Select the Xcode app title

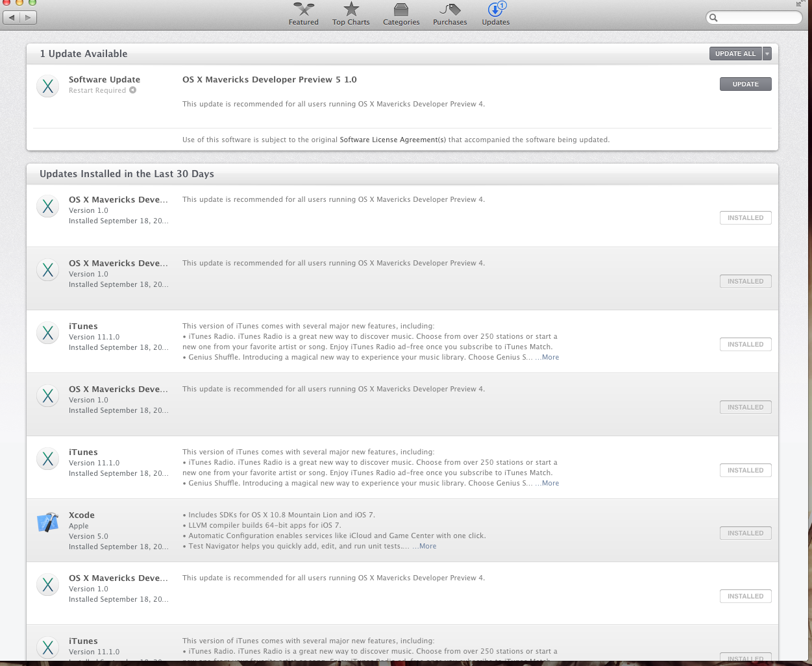(82, 515)
